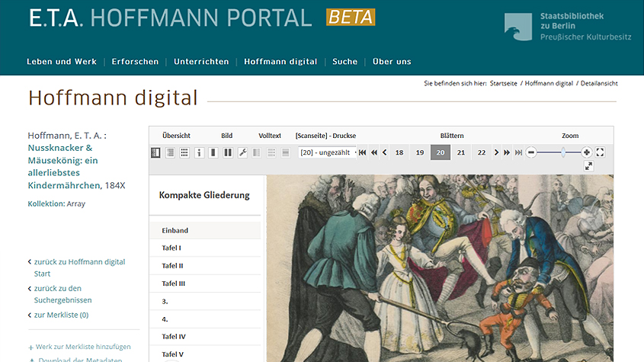This screenshot has width=644, height=362.
Task: Open zur Merkliste (0)
Action: click(x=61, y=315)
